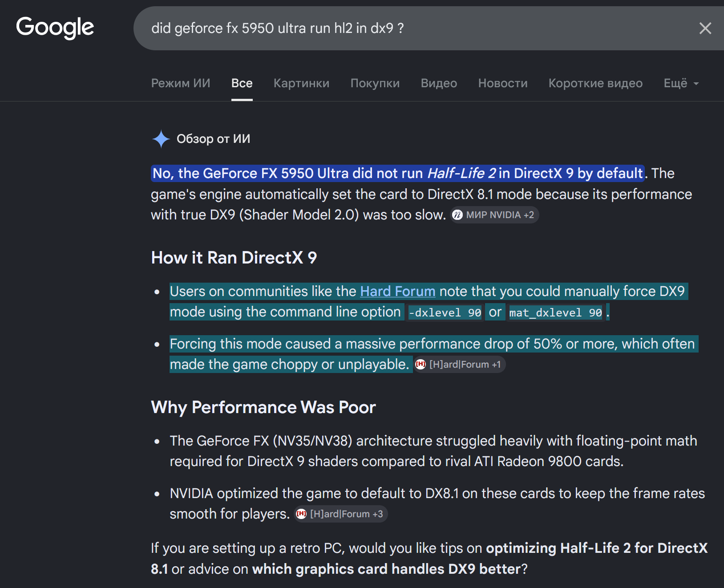Go to the Видео tab

point(439,83)
